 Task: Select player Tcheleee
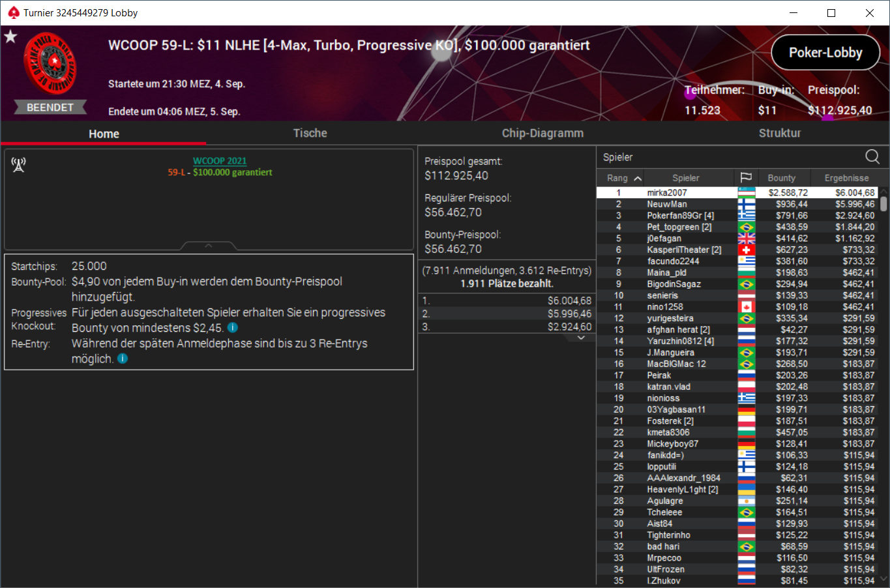(x=737, y=512)
